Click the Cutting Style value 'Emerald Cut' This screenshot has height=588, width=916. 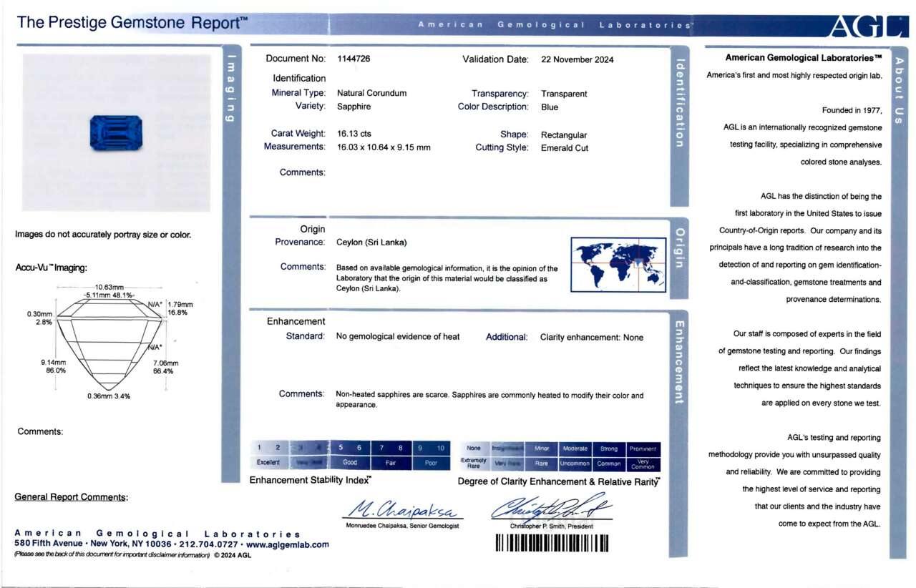565,148
